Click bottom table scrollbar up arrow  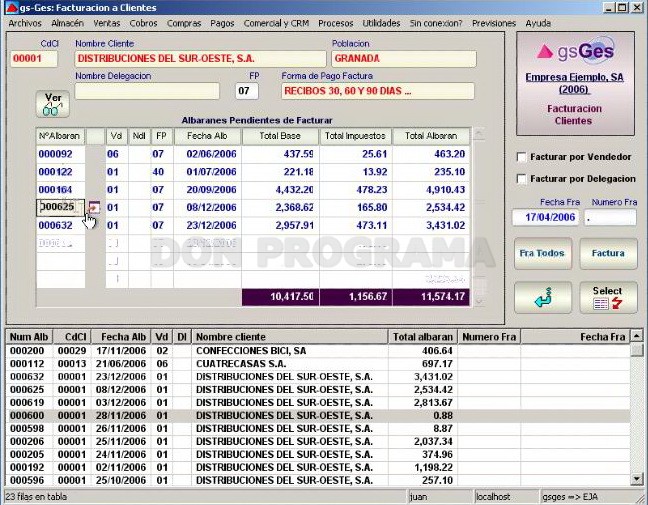[x=636, y=336]
